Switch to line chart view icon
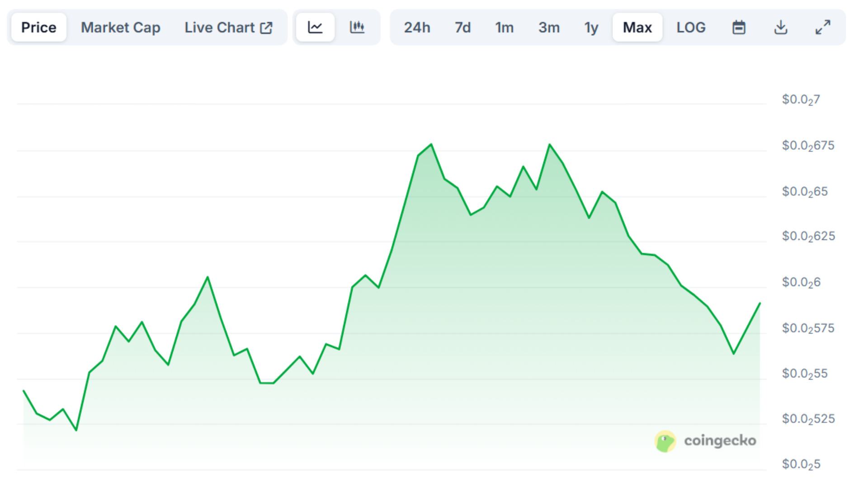The height and width of the screenshot is (488, 868). (315, 28)
